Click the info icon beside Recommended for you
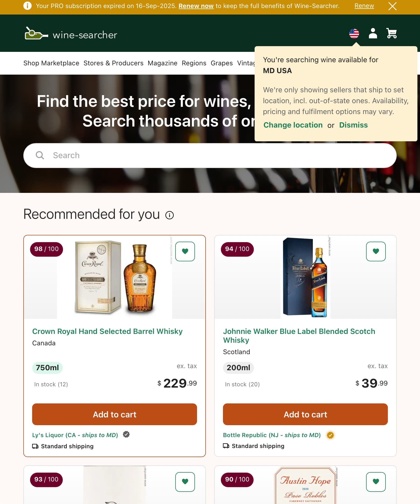 (170, 215)
